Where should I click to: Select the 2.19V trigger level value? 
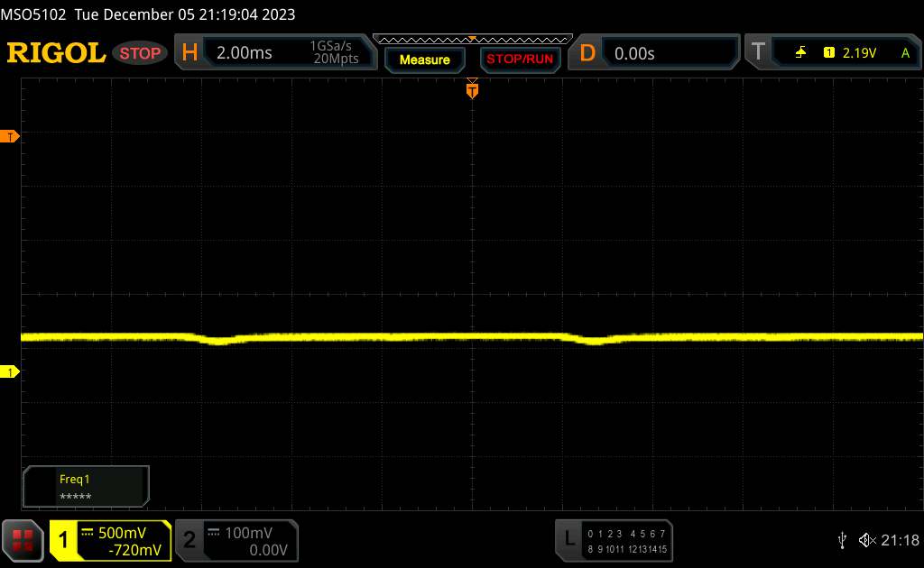(859, 53)
